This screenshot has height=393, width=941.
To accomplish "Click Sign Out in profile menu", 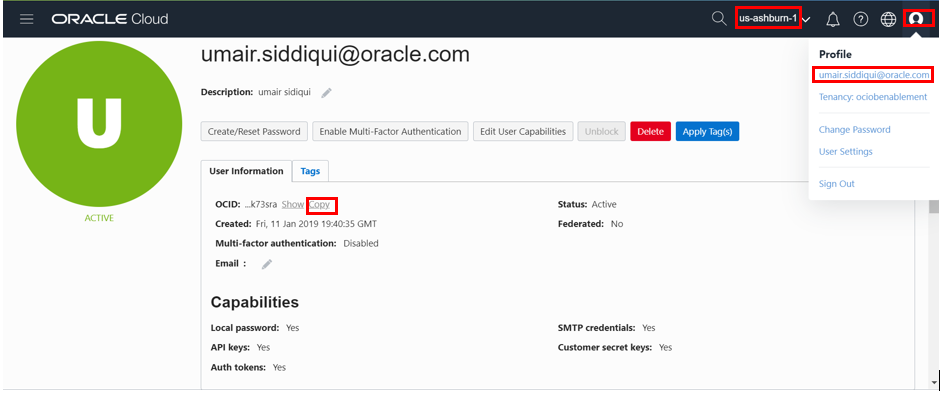I will point(837,184).
